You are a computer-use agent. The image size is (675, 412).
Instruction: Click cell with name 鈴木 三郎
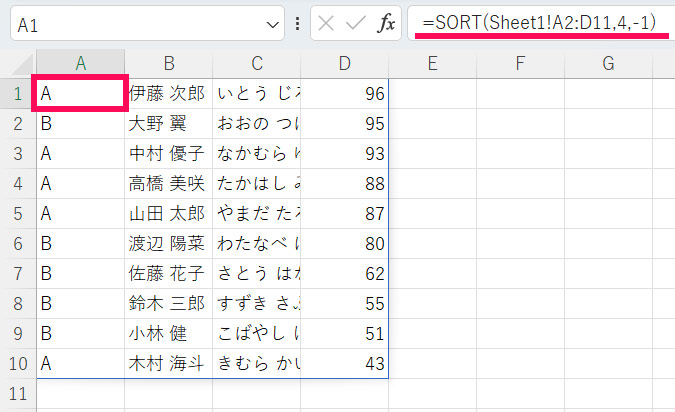(x=169, y=304)
